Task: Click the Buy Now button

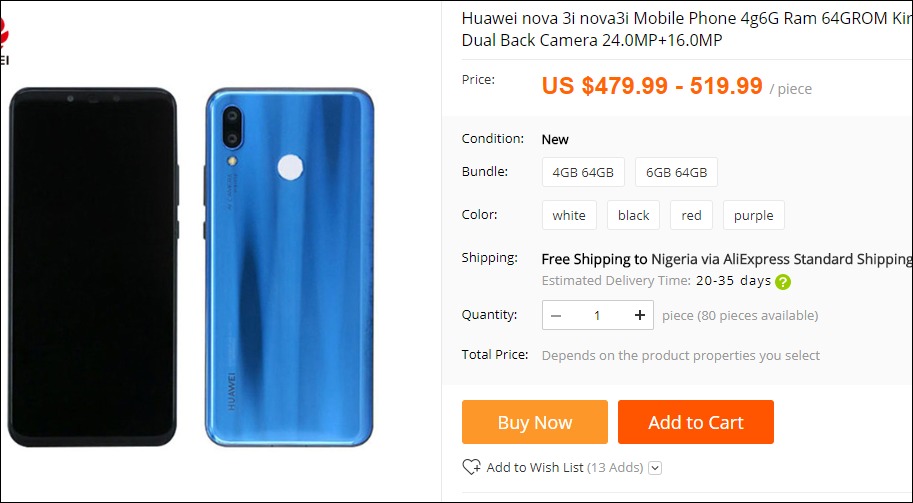Action: (x=535, y=422)
